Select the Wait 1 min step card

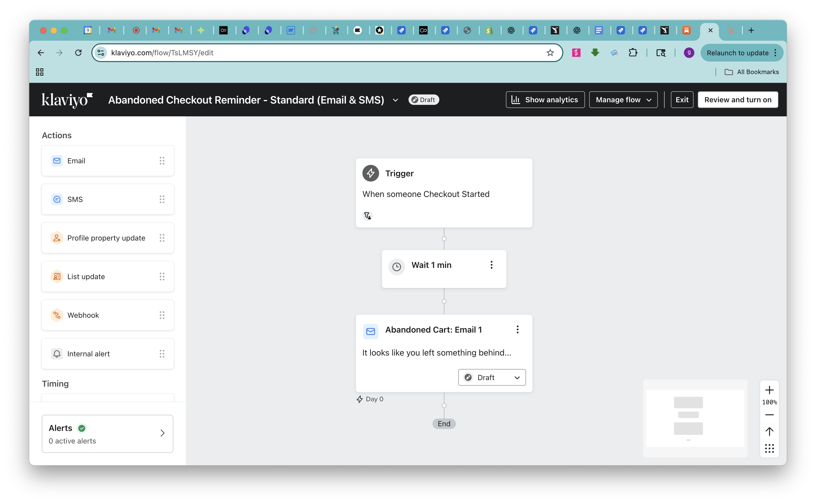pos(444,269)
